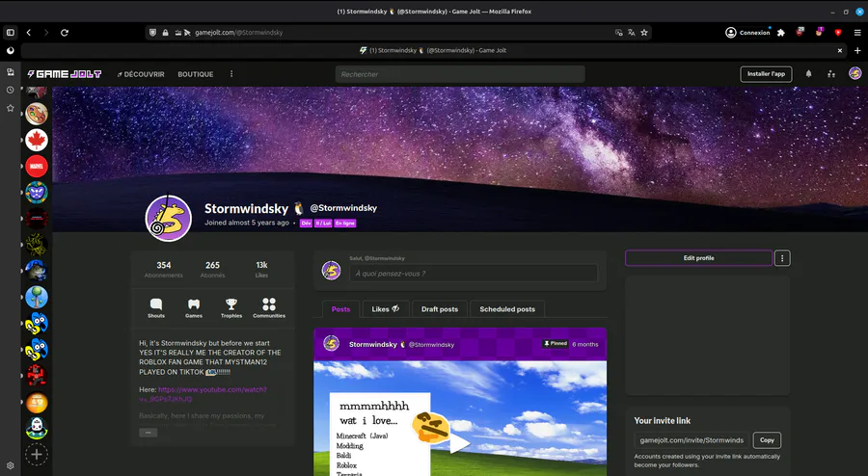
Task: Click the Connexion account button
Action: pyautogui.click(x=747, y=33)
